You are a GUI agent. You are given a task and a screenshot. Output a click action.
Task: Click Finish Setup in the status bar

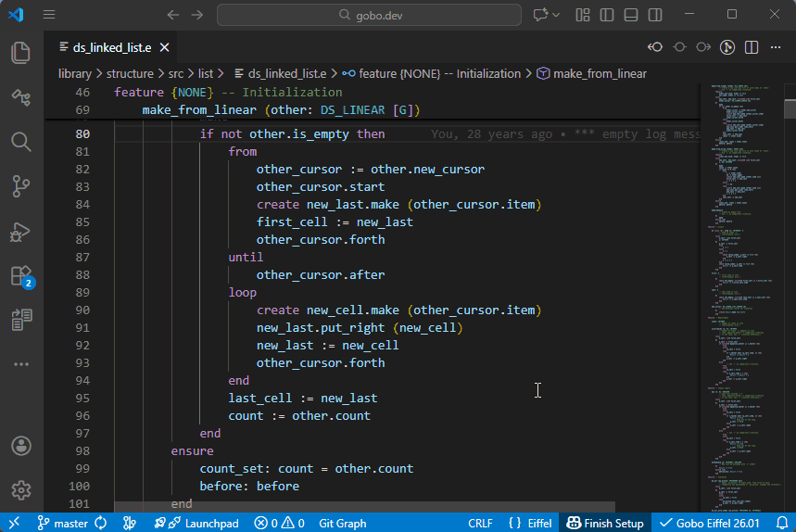pos(605,523)
